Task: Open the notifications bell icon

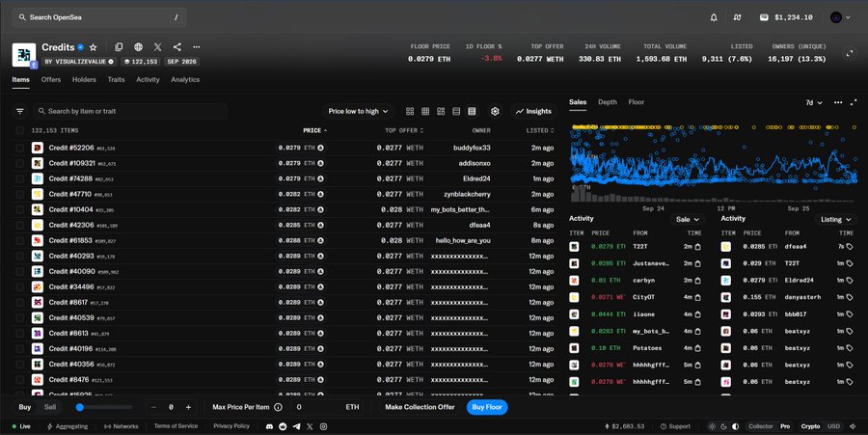Action: 714,17
